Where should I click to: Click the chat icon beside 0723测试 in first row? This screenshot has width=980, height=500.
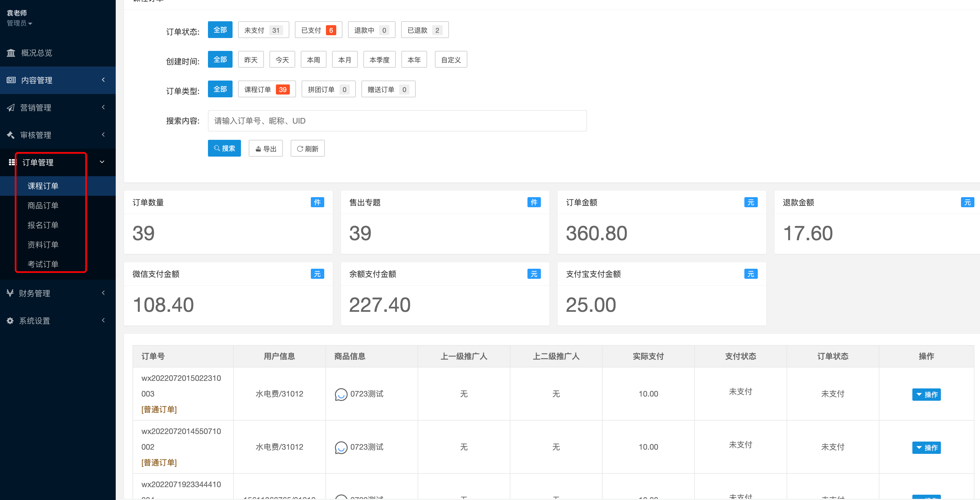[x=341, y=395]
